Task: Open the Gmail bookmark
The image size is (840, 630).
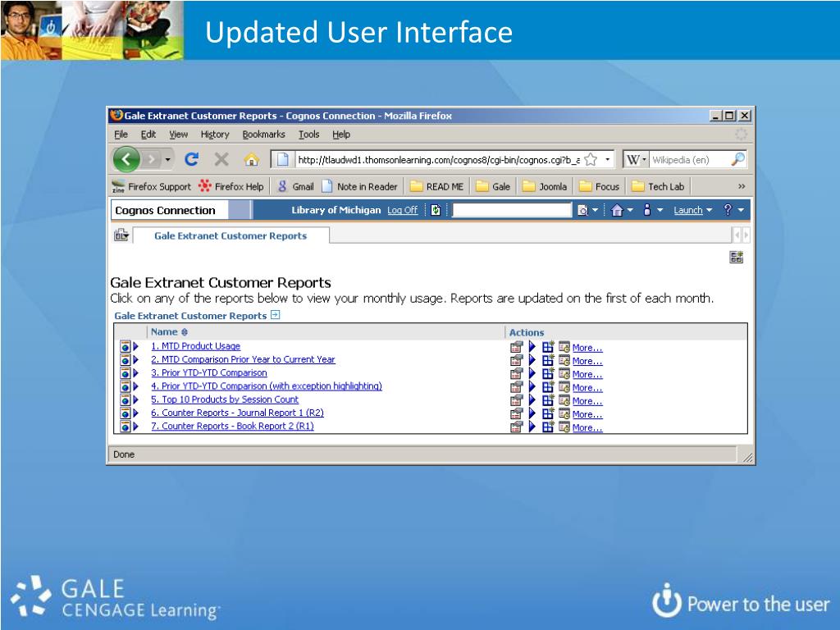Action: pyautogui.click(x=295, y=186)
